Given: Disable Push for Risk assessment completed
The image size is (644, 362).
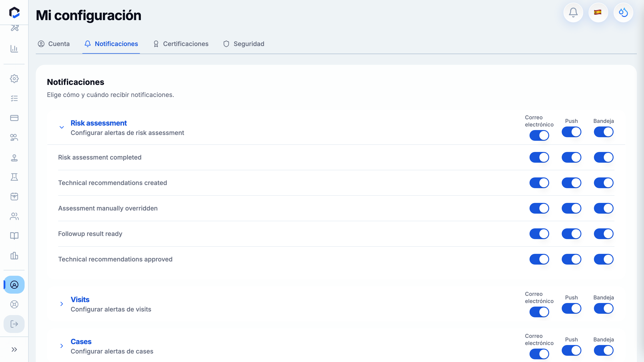Looking at the screenshot, I should click(572, 157).
